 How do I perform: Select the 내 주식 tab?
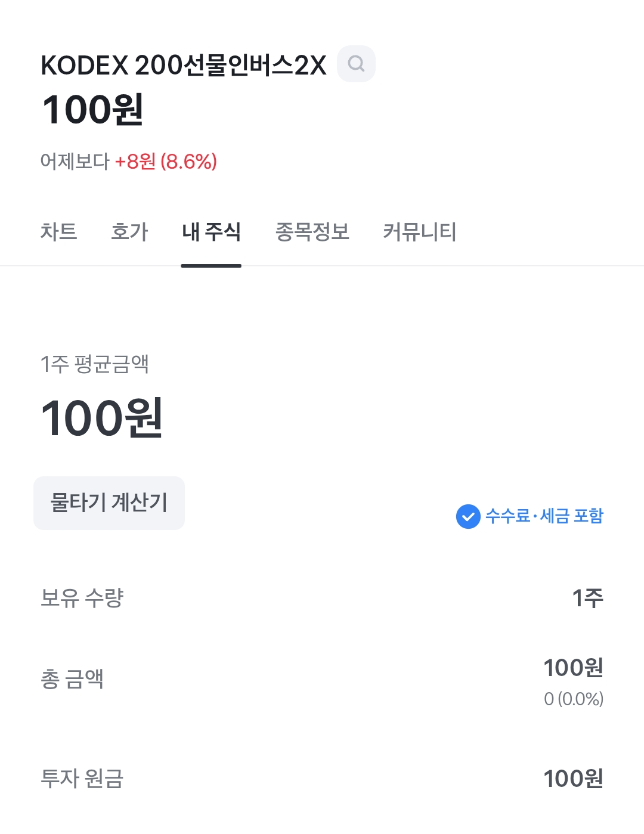click(x=211, y=232)
